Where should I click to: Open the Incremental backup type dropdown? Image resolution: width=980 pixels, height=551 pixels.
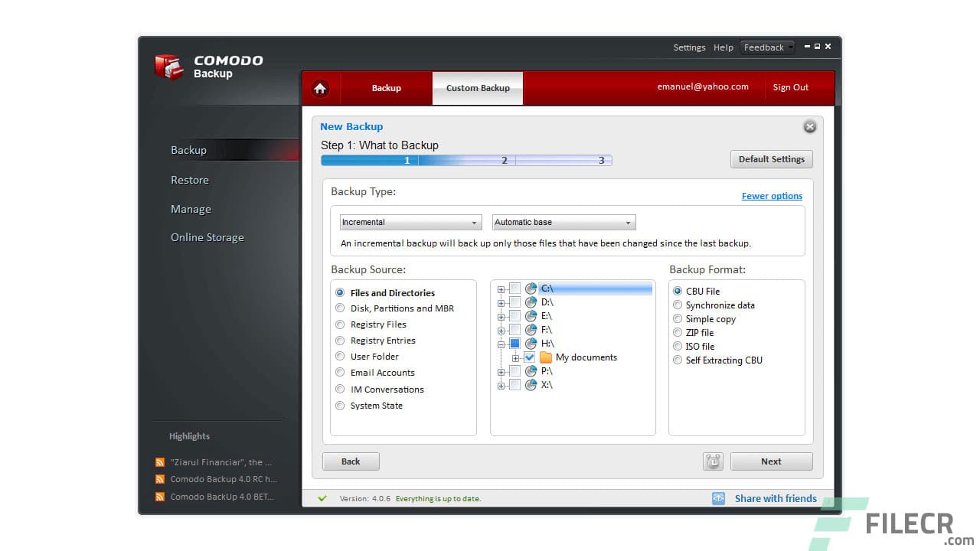point(475,222)
